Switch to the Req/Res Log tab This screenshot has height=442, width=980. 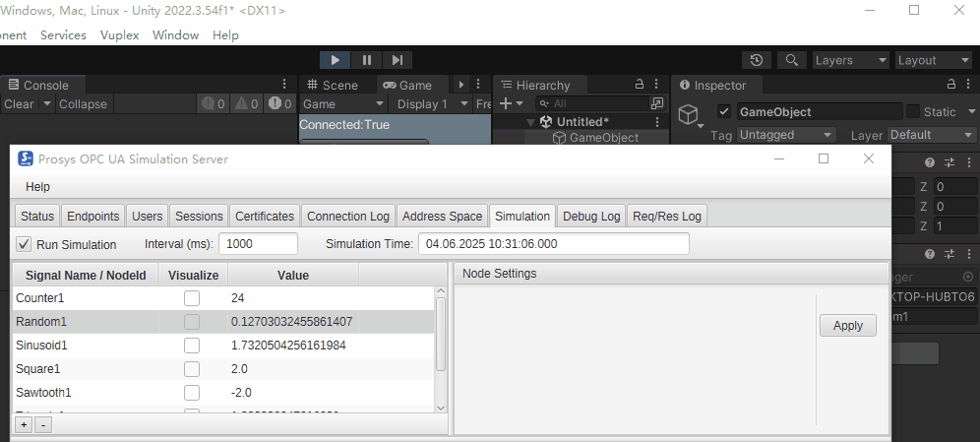point(667,216)
